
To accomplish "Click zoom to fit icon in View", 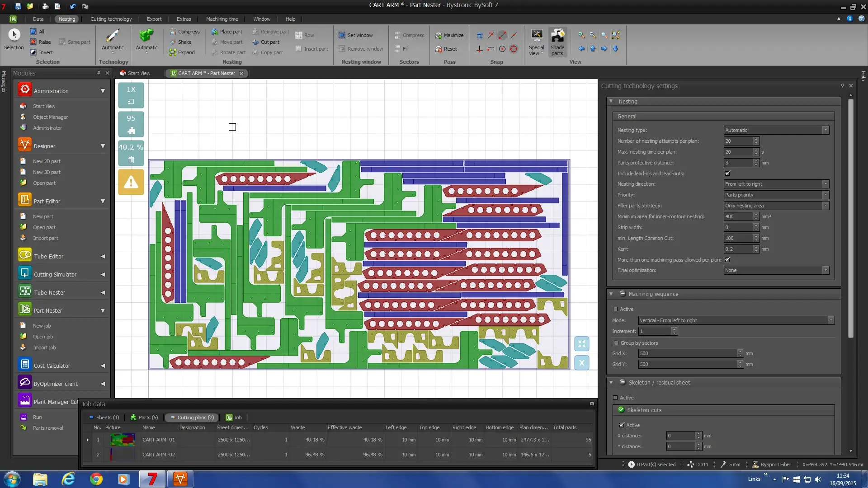I will click(616, 35).
